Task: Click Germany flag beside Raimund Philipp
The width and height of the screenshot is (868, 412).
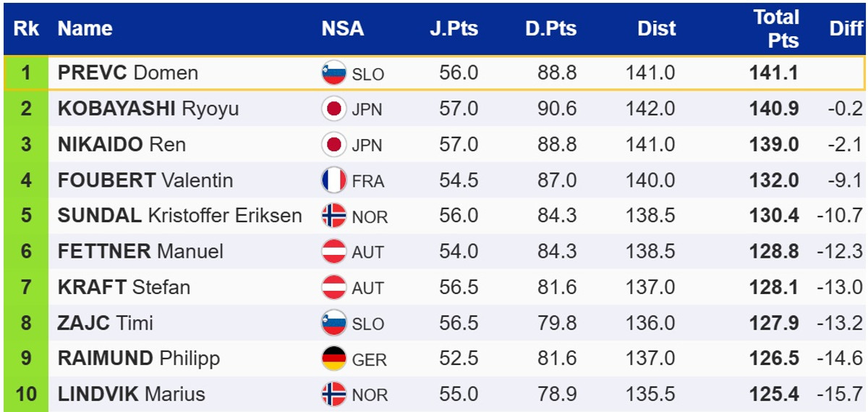Action: click(x=333, y=358)
